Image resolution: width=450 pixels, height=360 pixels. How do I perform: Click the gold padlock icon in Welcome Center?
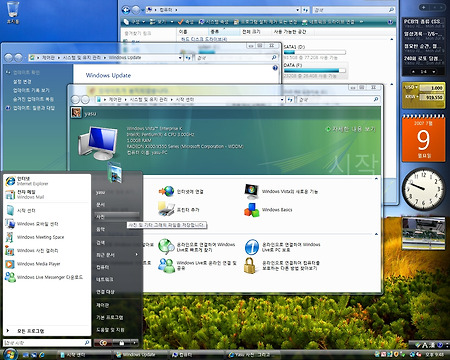(x=250, y=266)
